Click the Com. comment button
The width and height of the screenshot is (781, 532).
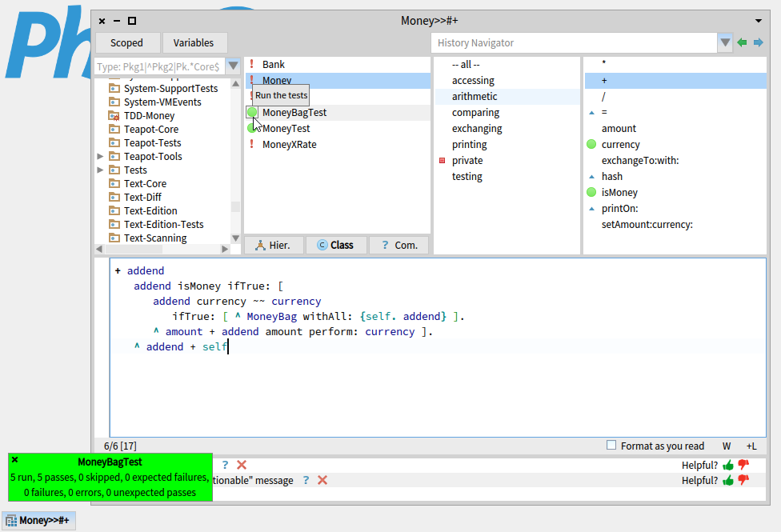(x=399, y=245)
